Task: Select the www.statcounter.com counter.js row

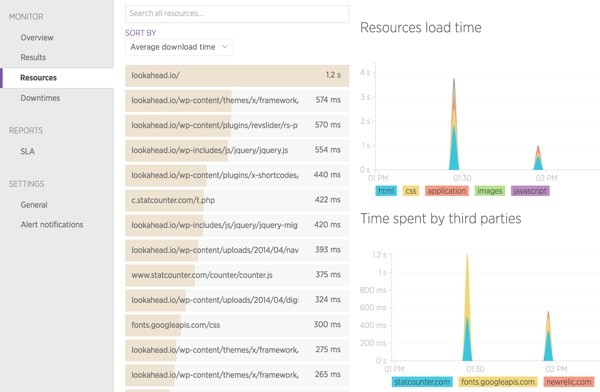Action: tap(237, 275)
